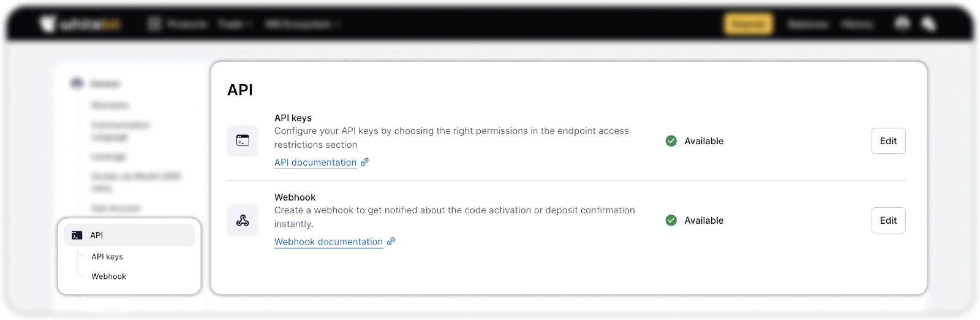
Task: Expand the WB Ecosystem dropdown menu
Action: (302, 25)
